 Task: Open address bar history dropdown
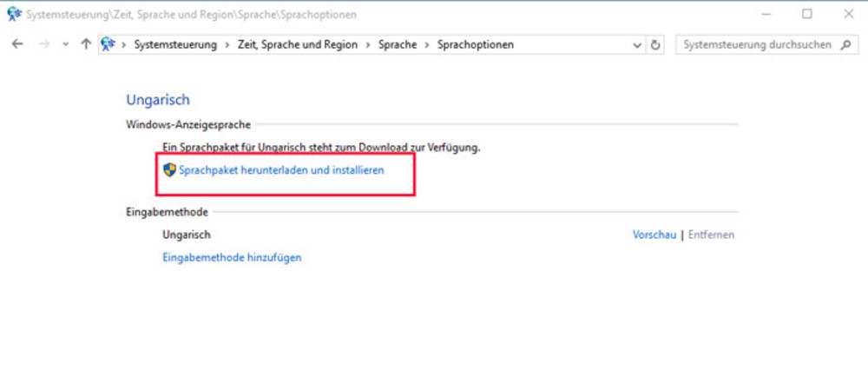(x=637, y=45)
